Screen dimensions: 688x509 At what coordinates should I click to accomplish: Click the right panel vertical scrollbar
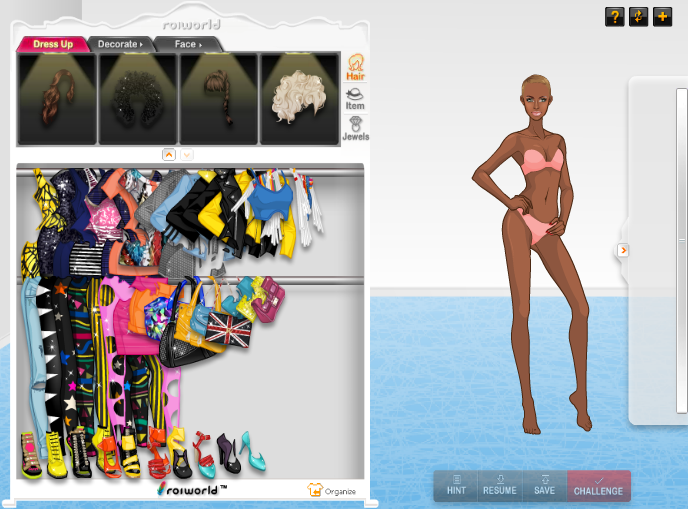[682, 250]
